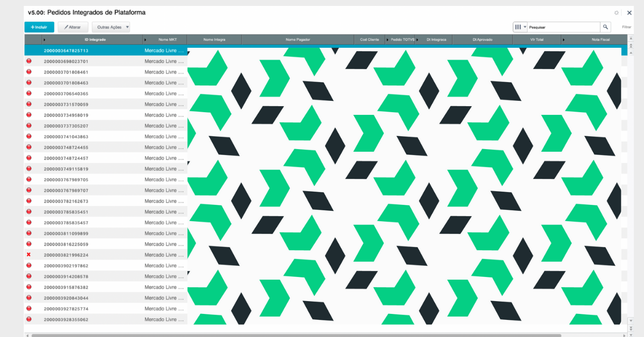This screenshot has width=644, height=337.
Task: Open the search column selector dropdown
Action: (520, 27)
